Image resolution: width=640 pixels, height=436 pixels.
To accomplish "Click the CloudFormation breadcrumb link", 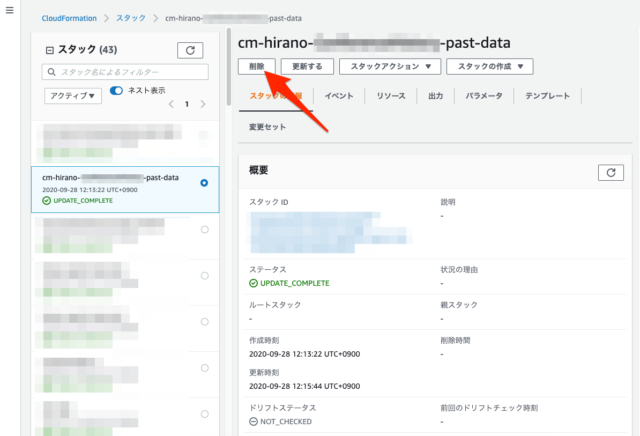I will click(75, 18).
